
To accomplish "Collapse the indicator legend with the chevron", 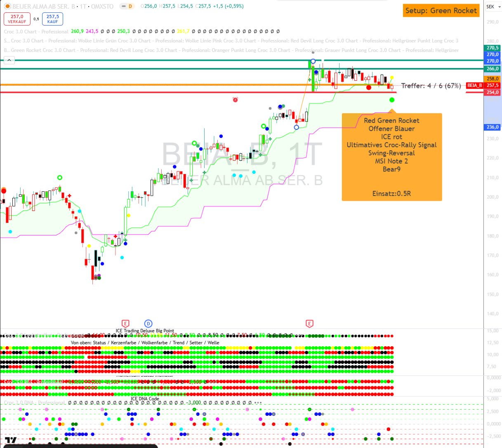I will coord(9,61).
